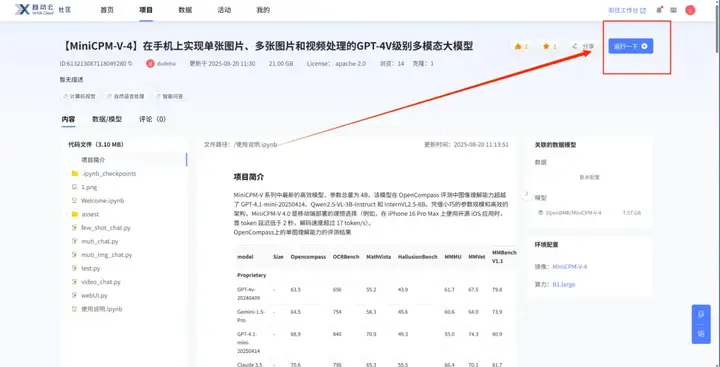The width and height of the screenshot is (720, 367).
Task: Open Welcome.ipynb in the file list
Action: (102, 201)
